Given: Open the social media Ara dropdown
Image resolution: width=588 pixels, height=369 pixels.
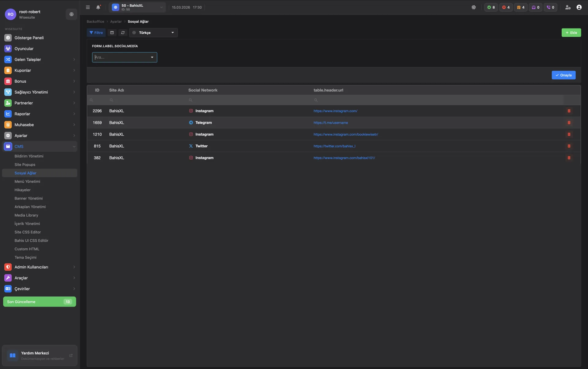Looking at the screenshot, I should point(124,57).
